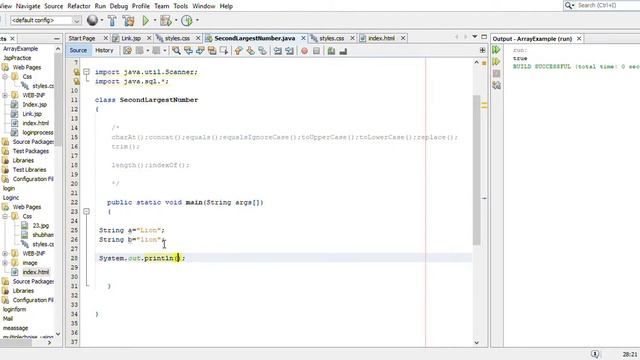Screen dimensions: 640x360
Task: Click the notifications icon in status bar
Action: [595, 353]
